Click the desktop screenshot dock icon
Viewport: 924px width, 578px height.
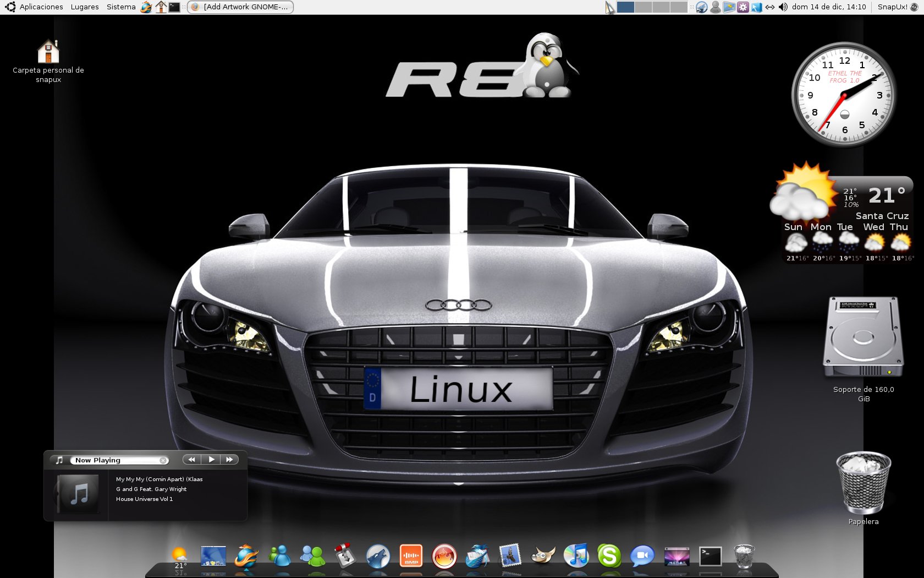pyautogui.click(x=213, y=556)
